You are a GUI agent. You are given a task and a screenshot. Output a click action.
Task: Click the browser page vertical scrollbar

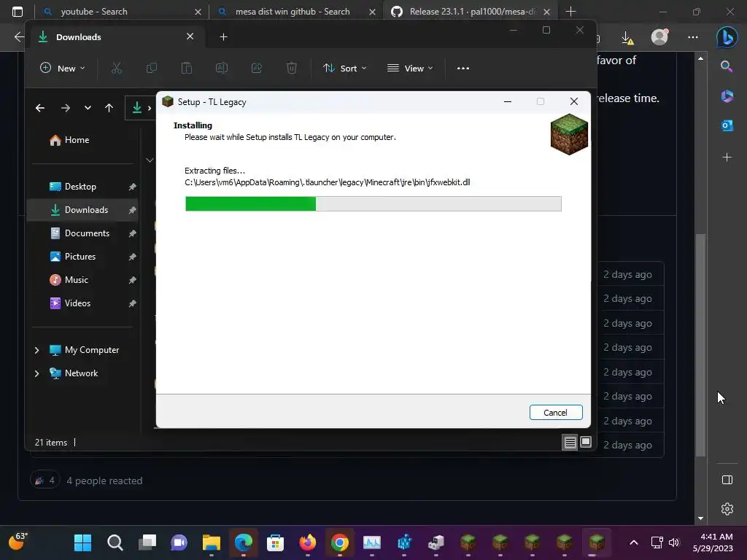pyautogui.click(x=700, y=345)
